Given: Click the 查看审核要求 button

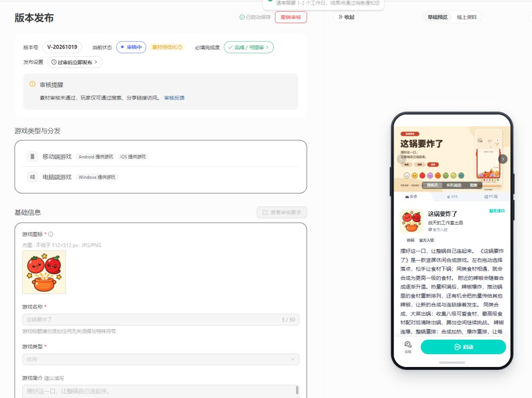Looking at the screenshot, I should (282, 212).
